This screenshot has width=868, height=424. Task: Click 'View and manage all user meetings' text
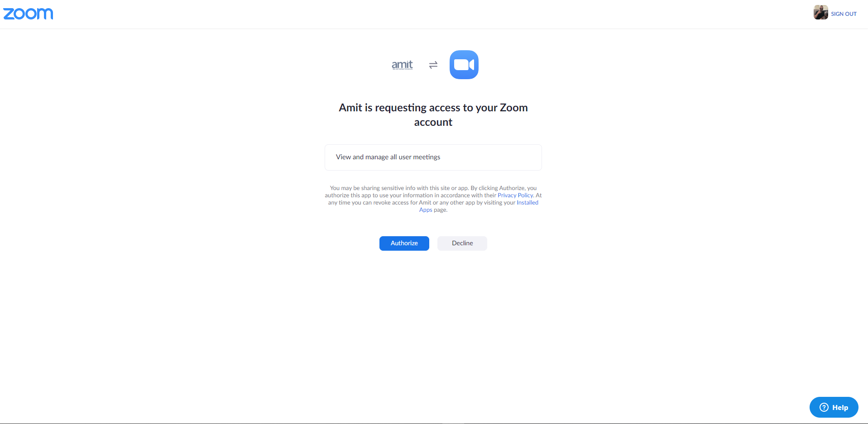click(x=388, y=157)
